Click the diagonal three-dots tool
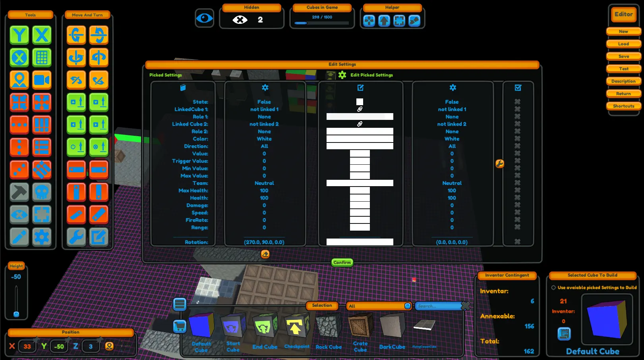This screenshot has width=644, height=360. 19,170
